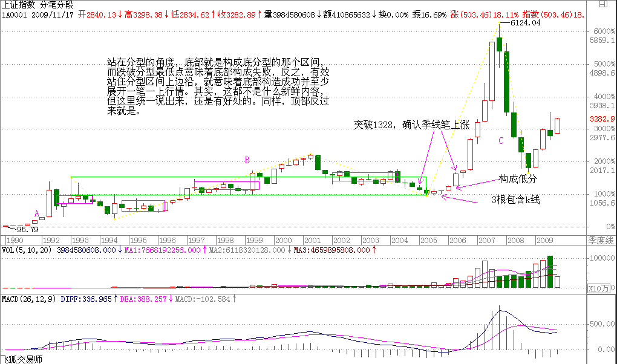Viewport: 617px width, 364px height.
Task: Click the magenta letter B wave label
Action: coord(247,160)
